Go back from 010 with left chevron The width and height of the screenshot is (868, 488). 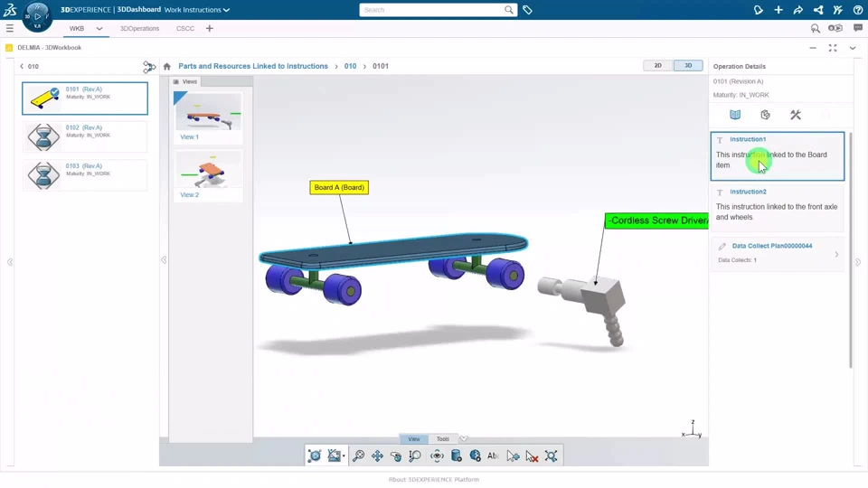[x=22, y=66]
